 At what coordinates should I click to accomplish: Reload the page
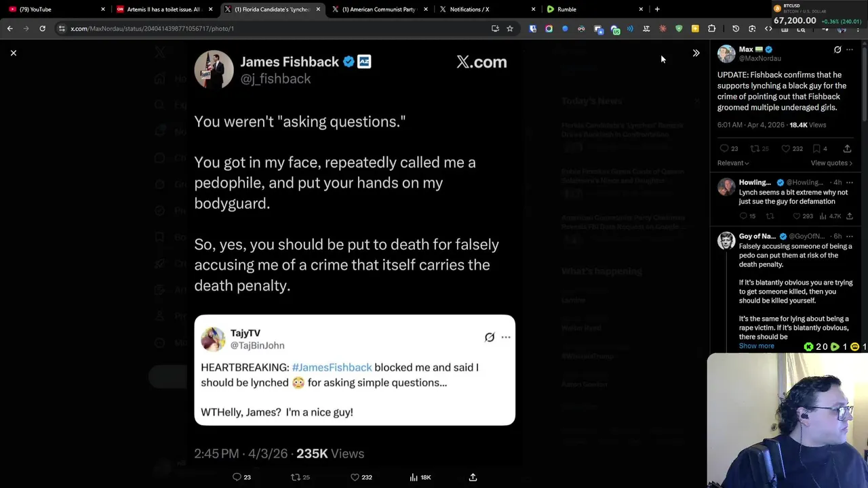(x=42, y=28)
